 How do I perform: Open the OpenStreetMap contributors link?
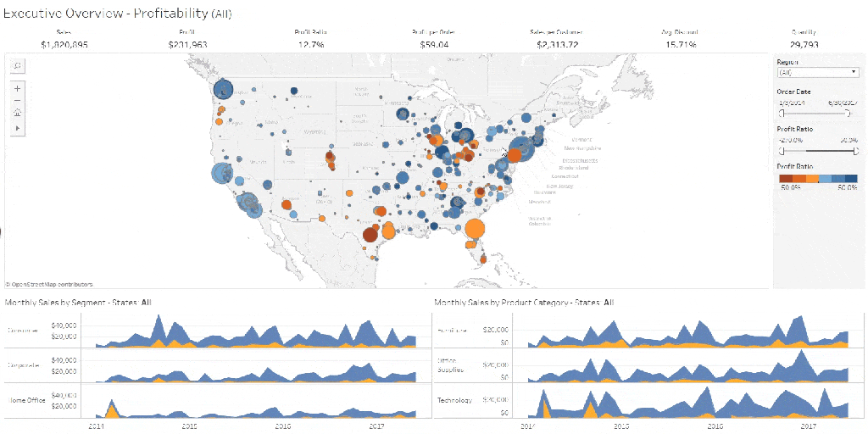pos(49,284)
